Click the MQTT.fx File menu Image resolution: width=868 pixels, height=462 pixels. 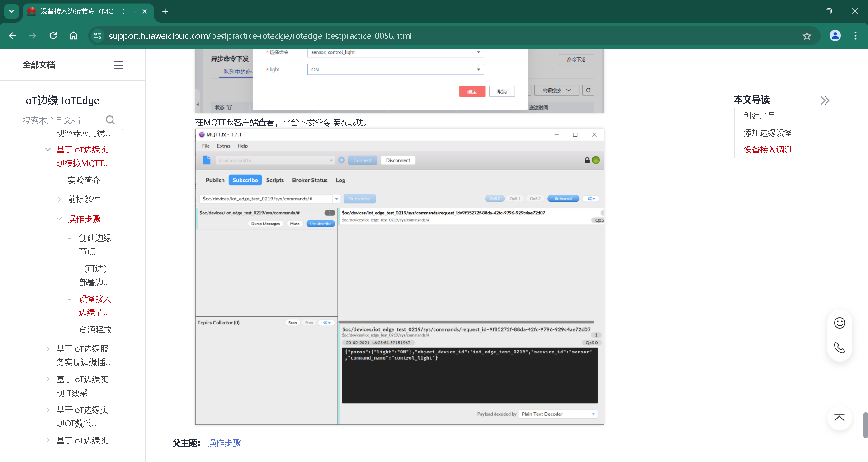click(x=206, y=146)
